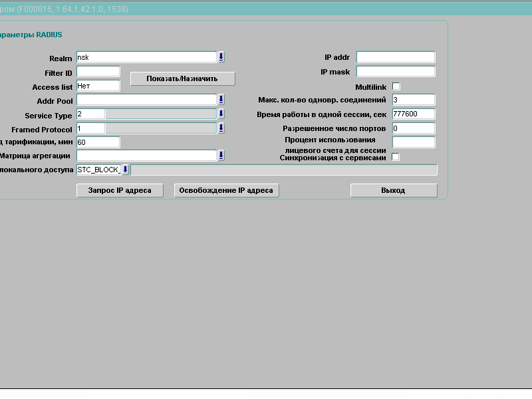Focus the session time field showing 777600

click(x=414, y=114)
